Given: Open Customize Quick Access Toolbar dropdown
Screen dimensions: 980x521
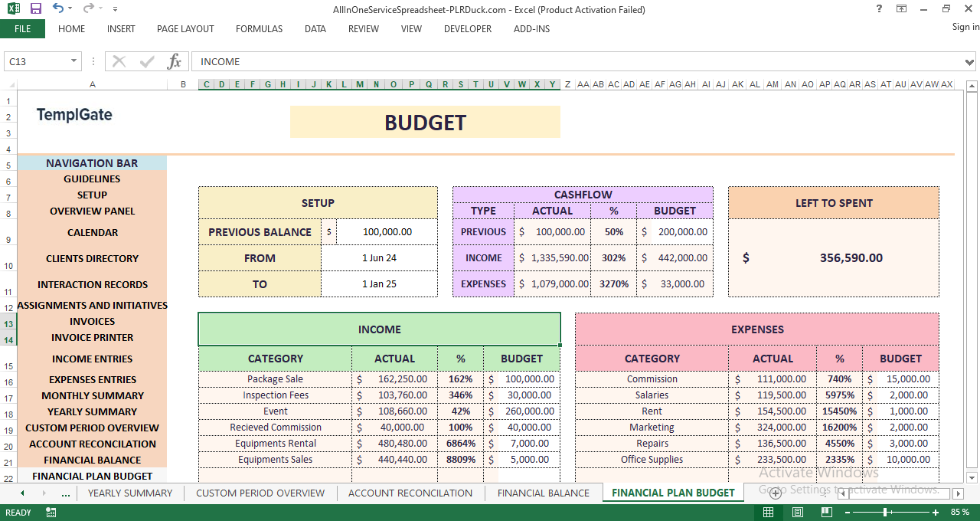Looking at the screenshot, I should click(115, 10).
